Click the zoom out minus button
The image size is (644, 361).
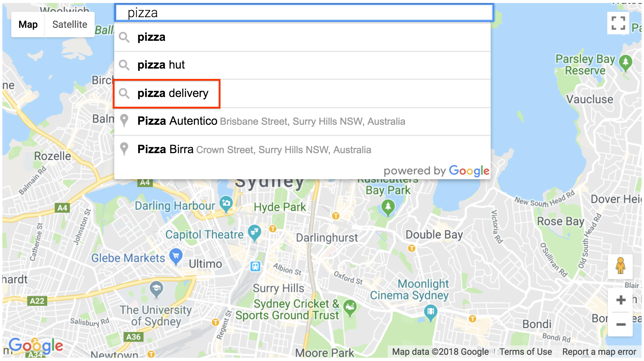622,324
